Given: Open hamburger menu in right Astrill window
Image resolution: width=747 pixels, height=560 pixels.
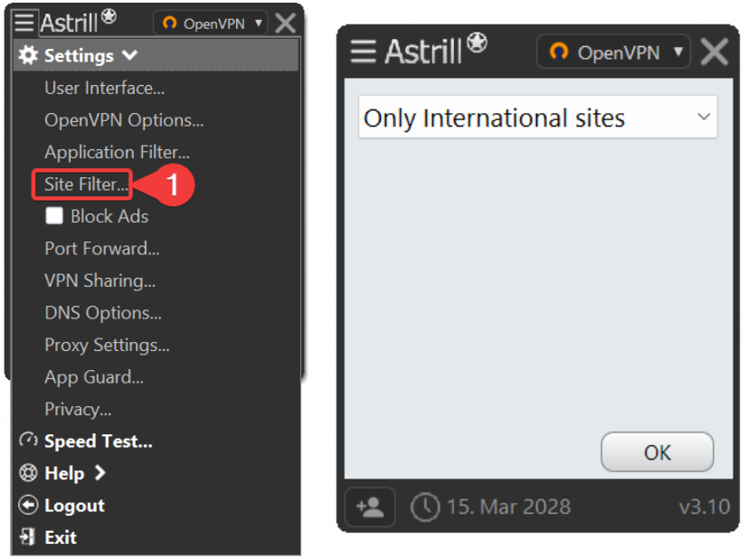Looking at the screenshot, I should point(363,52).
